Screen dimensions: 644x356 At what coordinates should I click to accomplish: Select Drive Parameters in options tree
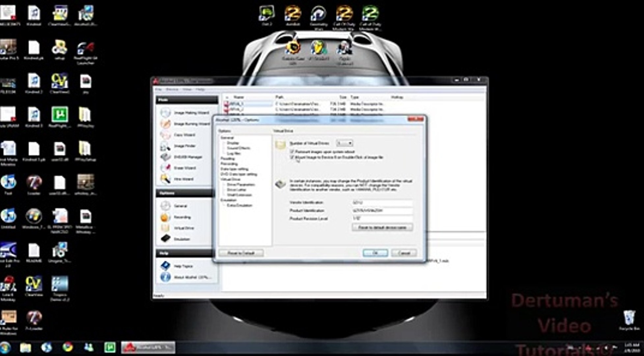[x=241, y=185]
